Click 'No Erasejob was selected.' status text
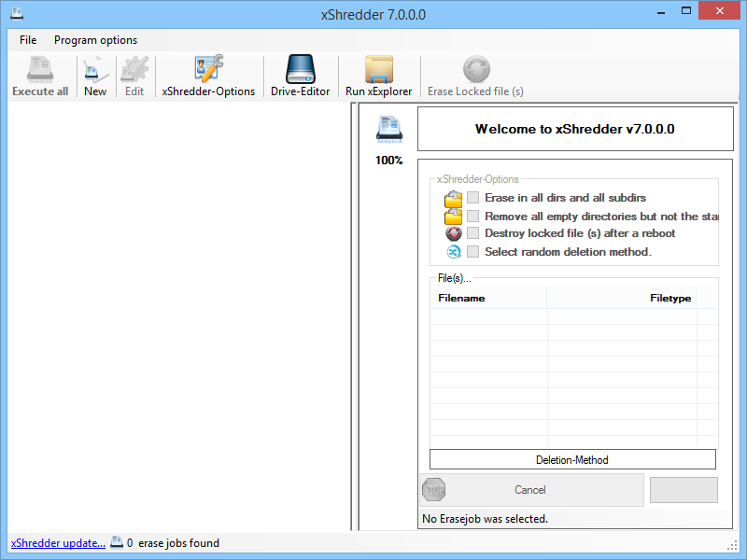747x560 pixels. (485, 519)
